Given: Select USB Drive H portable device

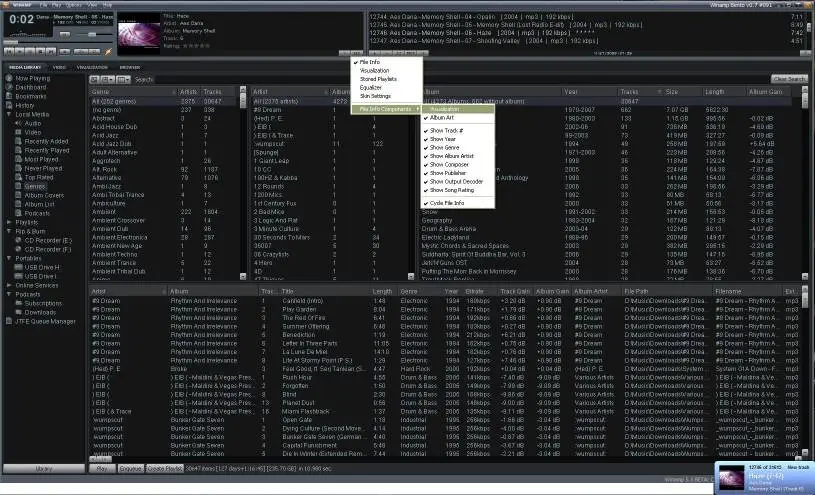Looking at the screenshot, I should [x=42, y=267].
